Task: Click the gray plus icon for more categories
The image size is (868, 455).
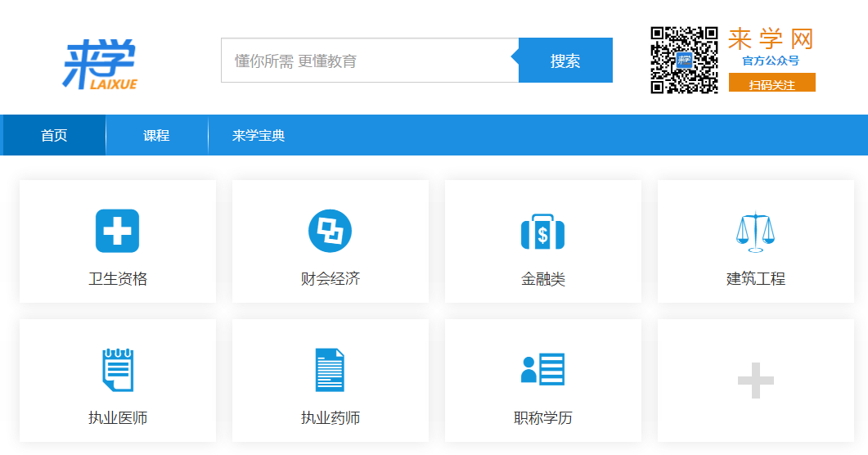Action: coord(756,381)
